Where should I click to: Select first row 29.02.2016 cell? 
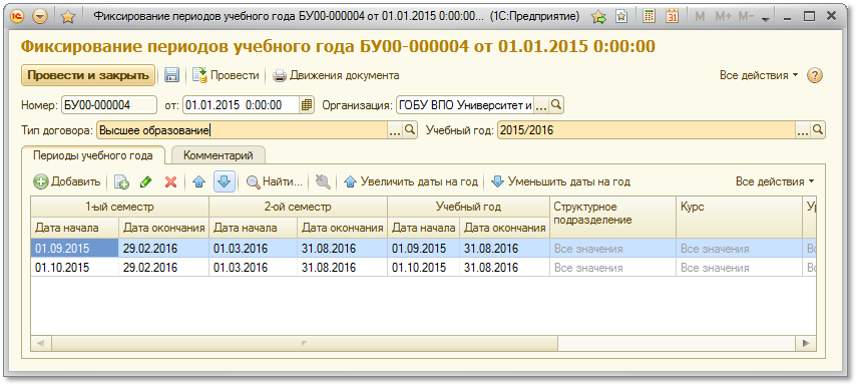click(164, 249)
